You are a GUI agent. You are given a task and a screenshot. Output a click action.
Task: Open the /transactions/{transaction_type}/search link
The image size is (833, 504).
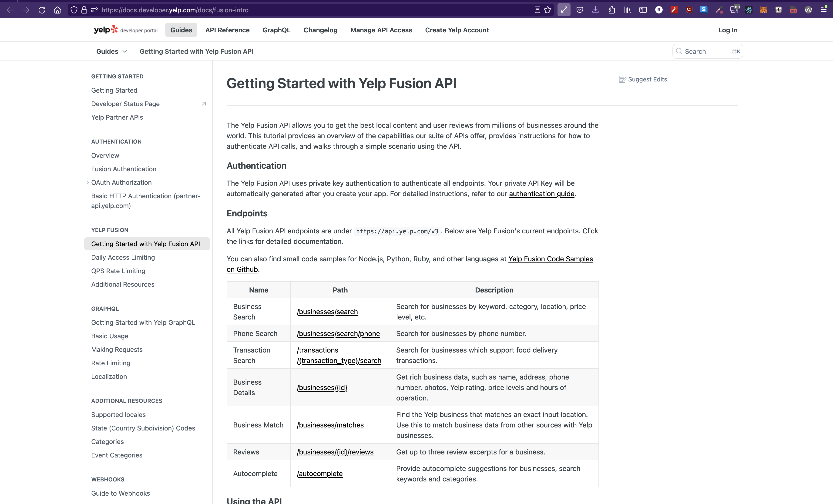(x=339, y=355)
